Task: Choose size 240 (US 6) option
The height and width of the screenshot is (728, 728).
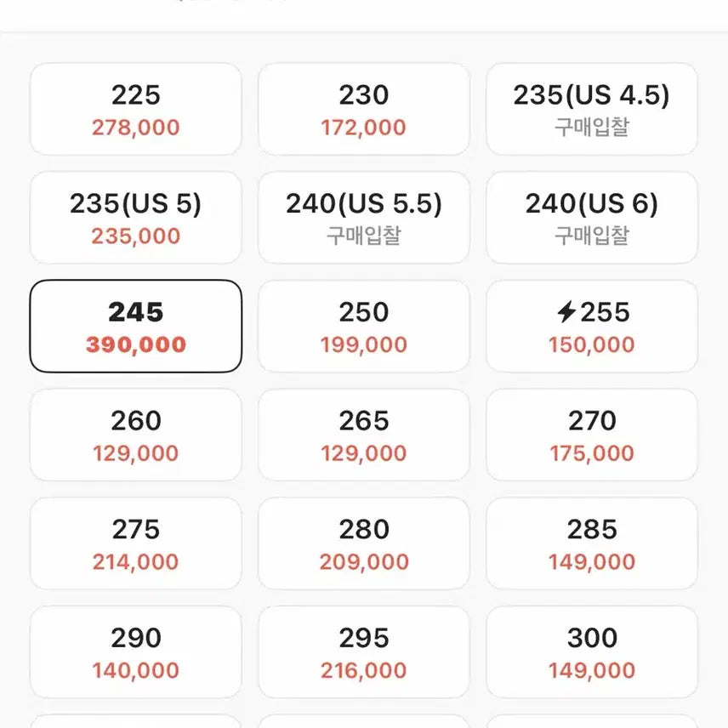Action: click(x=592, y=219)
